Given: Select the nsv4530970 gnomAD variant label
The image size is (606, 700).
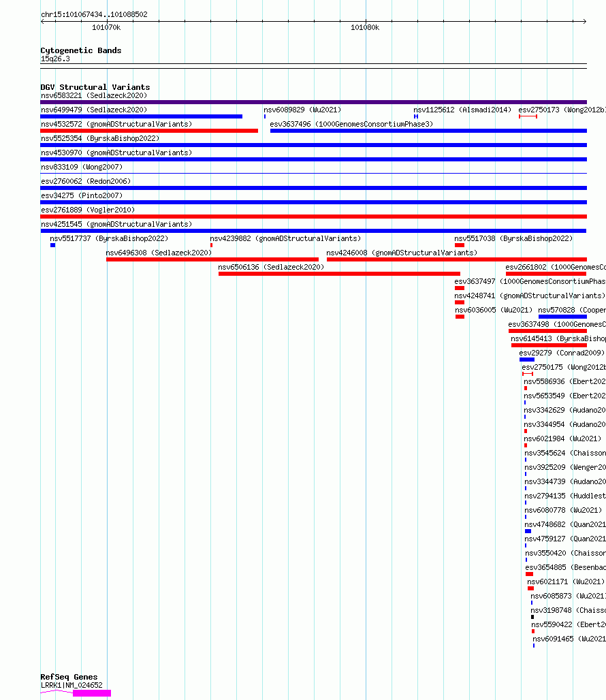Looking at the screenshot, I should point(116,153).
